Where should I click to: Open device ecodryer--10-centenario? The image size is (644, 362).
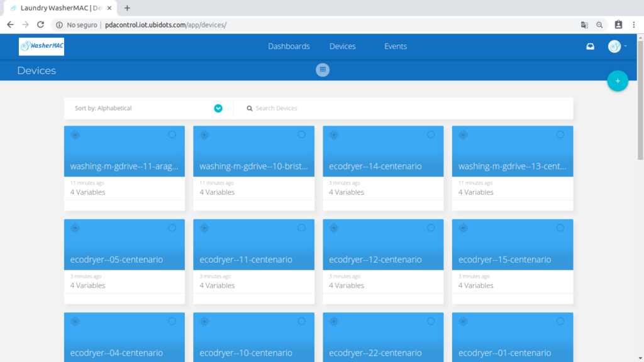point(246,353)
